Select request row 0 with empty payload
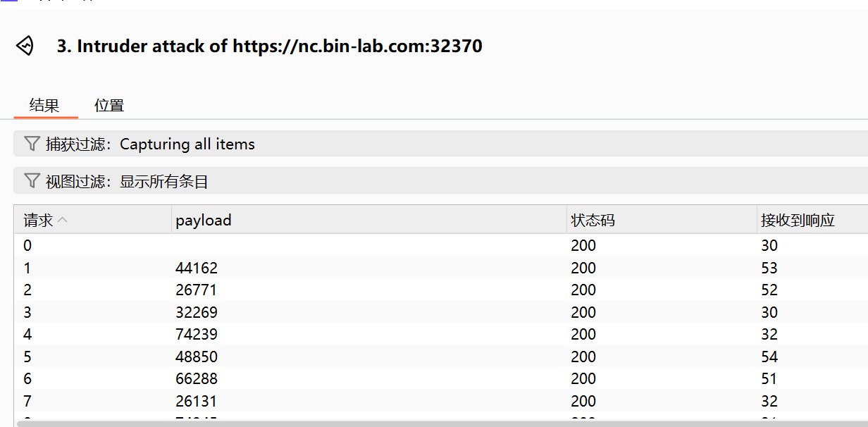This screenshot has height=427, width=868. click(x=282, y=246)
